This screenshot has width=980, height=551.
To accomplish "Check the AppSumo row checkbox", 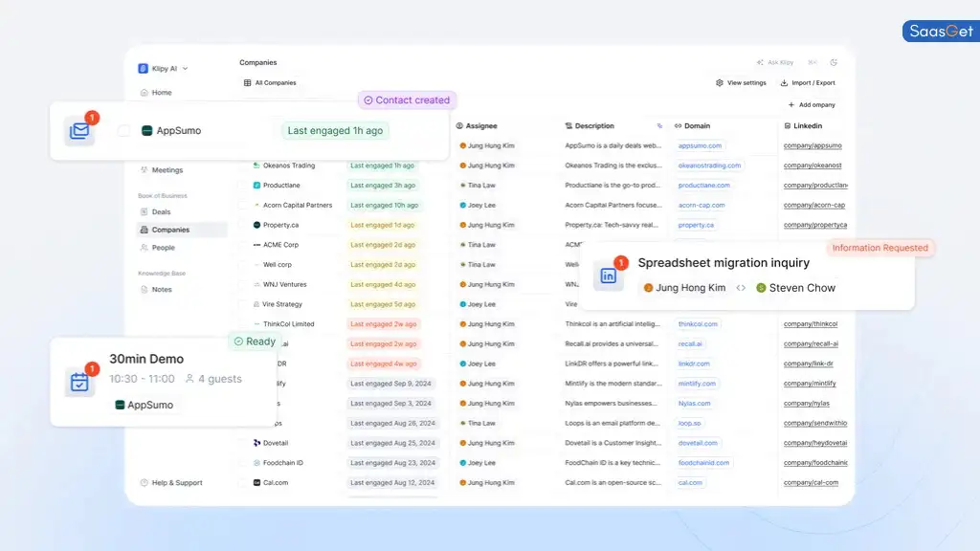I will (x=123, y=130).
